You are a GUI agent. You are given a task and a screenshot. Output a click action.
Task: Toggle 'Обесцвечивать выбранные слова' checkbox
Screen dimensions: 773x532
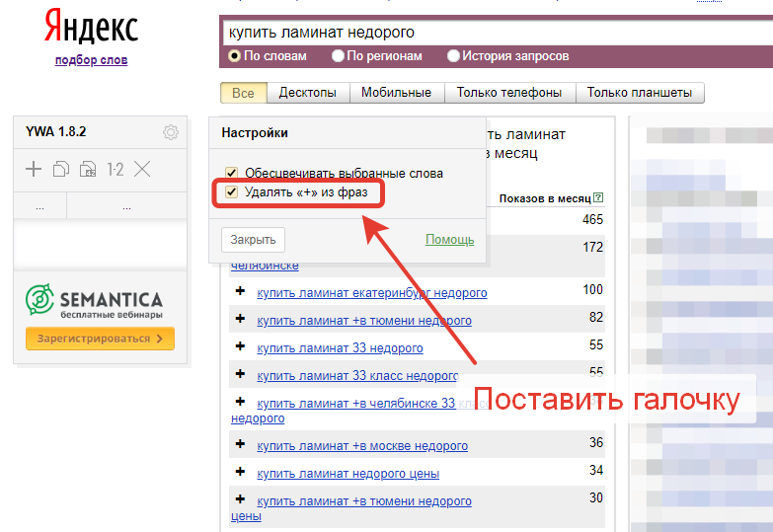pyautogui.click(x=231, y=173)
